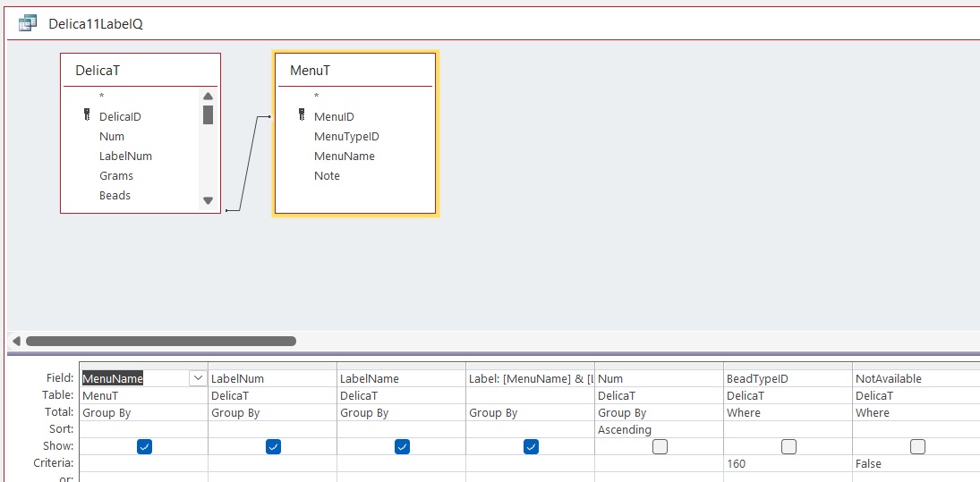
Task: Click the Delica11LabelQ query icon
Action: [28, 24]
